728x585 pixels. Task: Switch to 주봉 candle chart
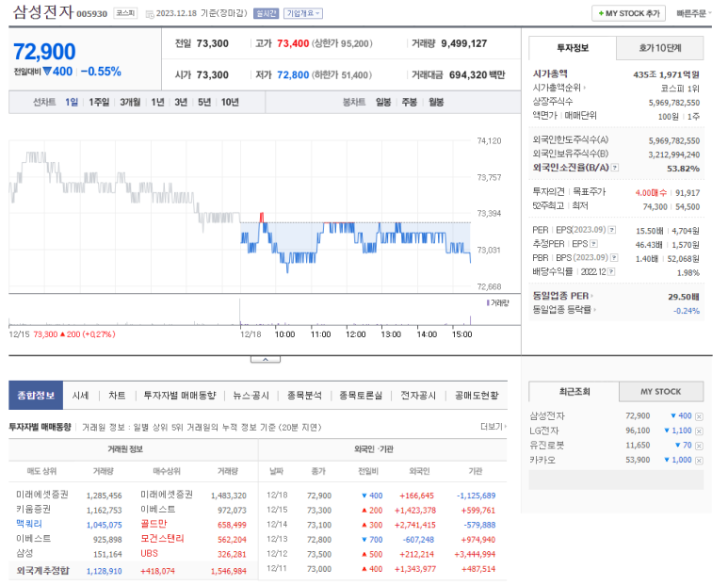409,102
